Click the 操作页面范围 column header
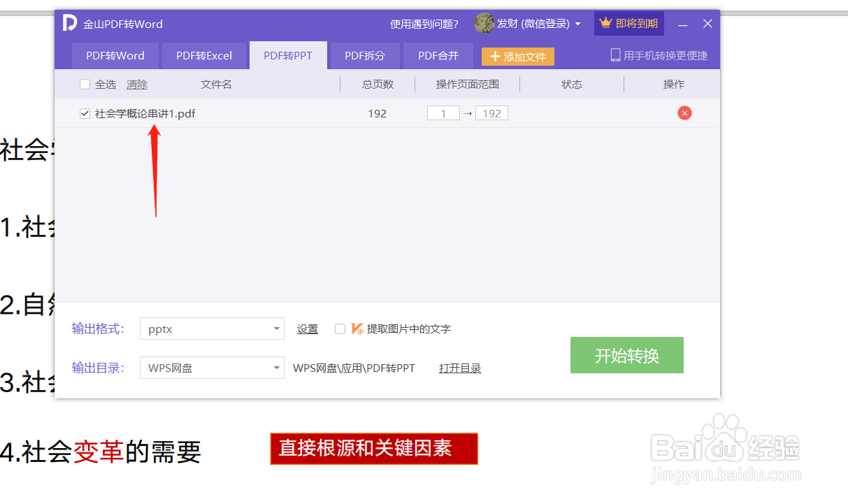The image size is (848, 504). (x=468, y=85)
